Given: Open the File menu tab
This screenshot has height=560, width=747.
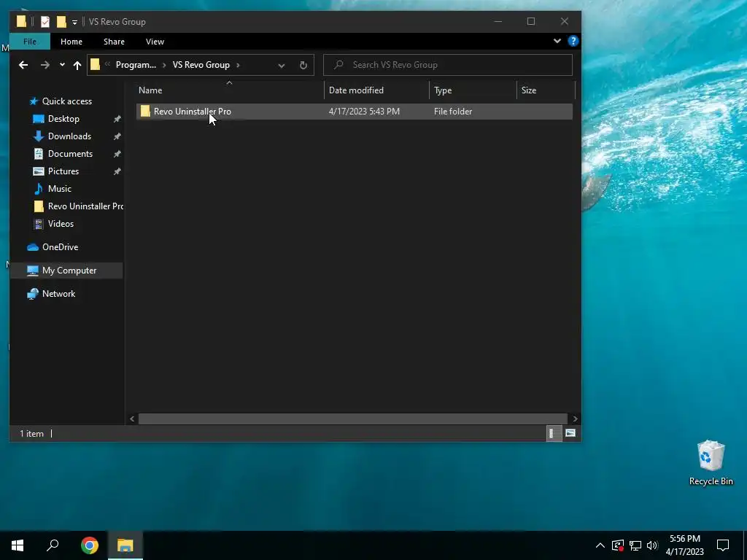Looking at the screenshot, I should [29, 42].
